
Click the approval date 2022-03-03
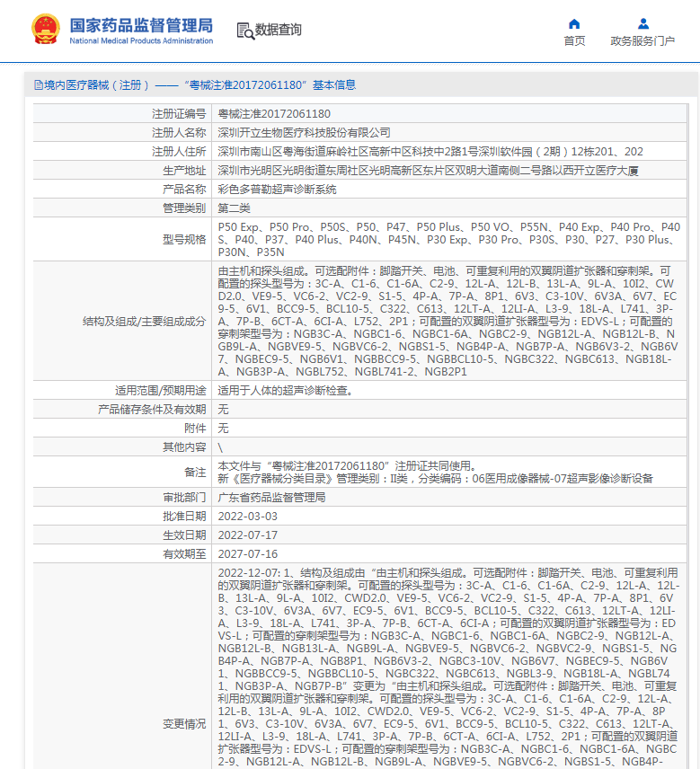click(248, 517)
